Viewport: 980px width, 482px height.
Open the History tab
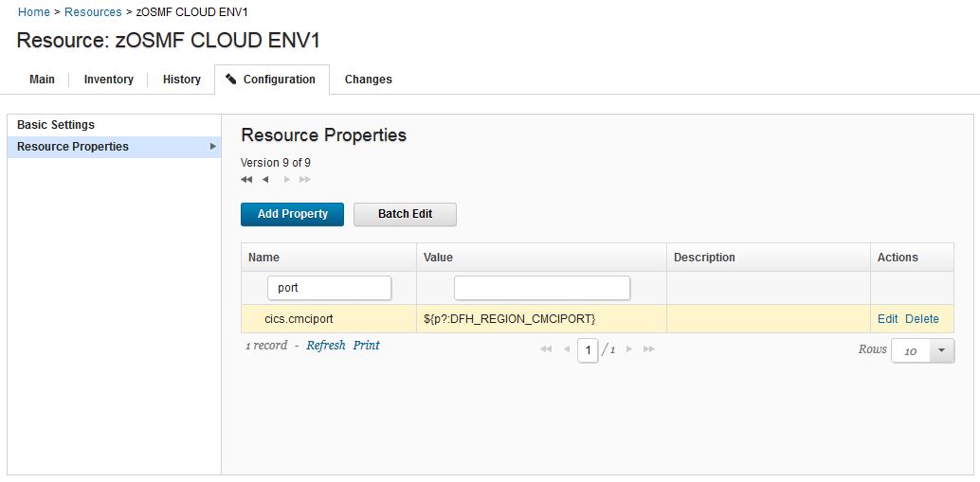(182, 80)
